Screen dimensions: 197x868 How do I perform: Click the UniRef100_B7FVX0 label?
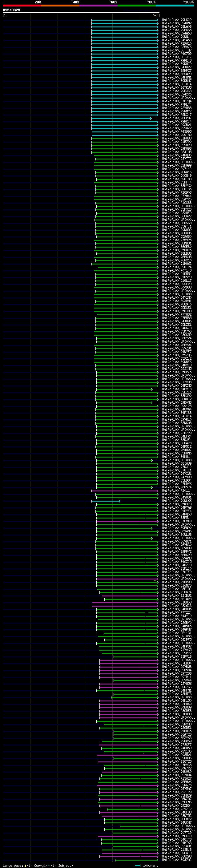coord(176,521)
